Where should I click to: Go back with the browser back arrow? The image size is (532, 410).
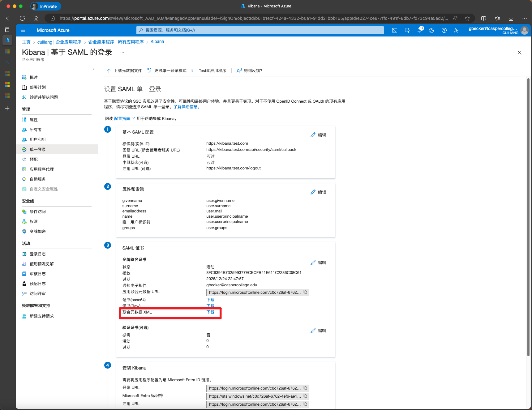coord(9,18)
